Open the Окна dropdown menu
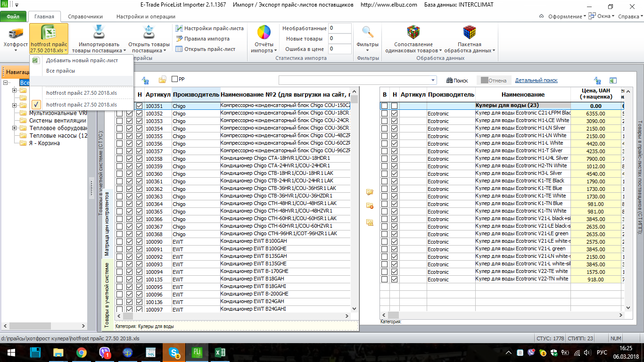This screenshot has width=644, height=362. pos(603,16)
